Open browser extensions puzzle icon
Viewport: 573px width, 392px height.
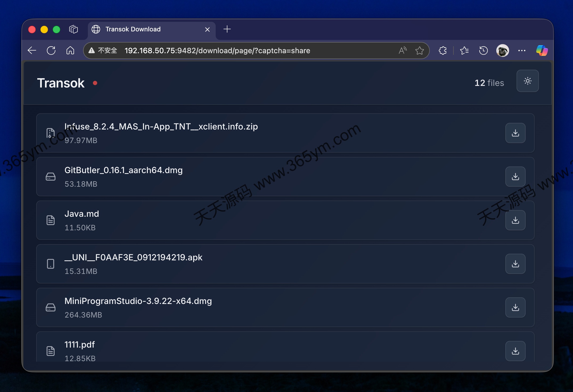coord(443,51)
